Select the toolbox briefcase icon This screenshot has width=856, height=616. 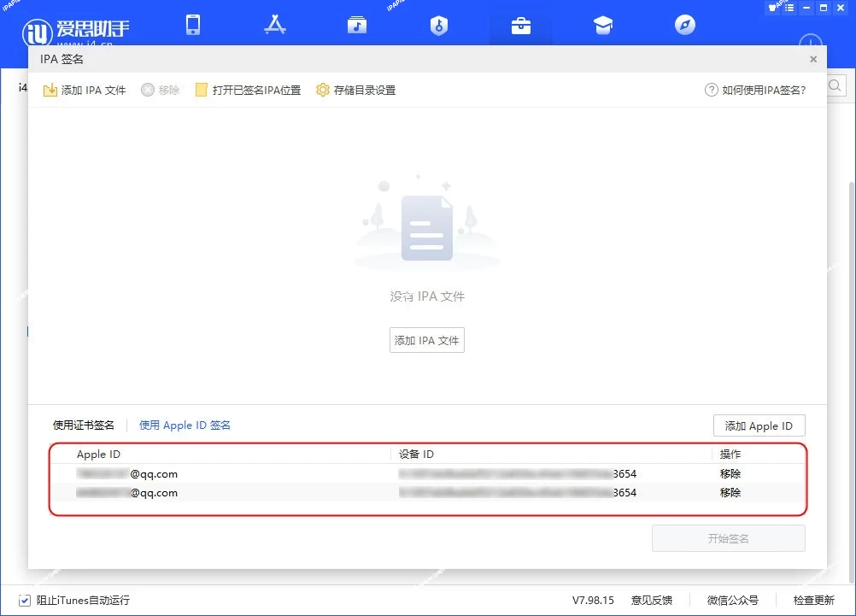pos(520,25)
